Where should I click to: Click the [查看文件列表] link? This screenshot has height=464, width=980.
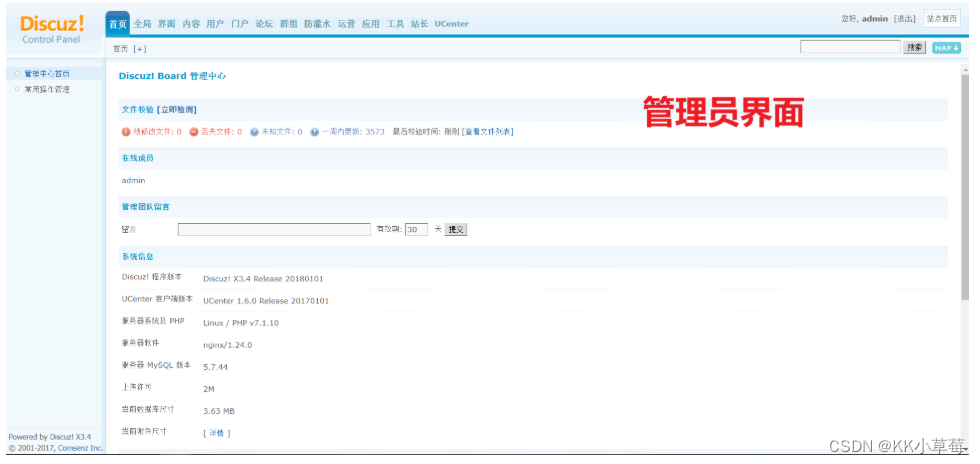[488, 132]
